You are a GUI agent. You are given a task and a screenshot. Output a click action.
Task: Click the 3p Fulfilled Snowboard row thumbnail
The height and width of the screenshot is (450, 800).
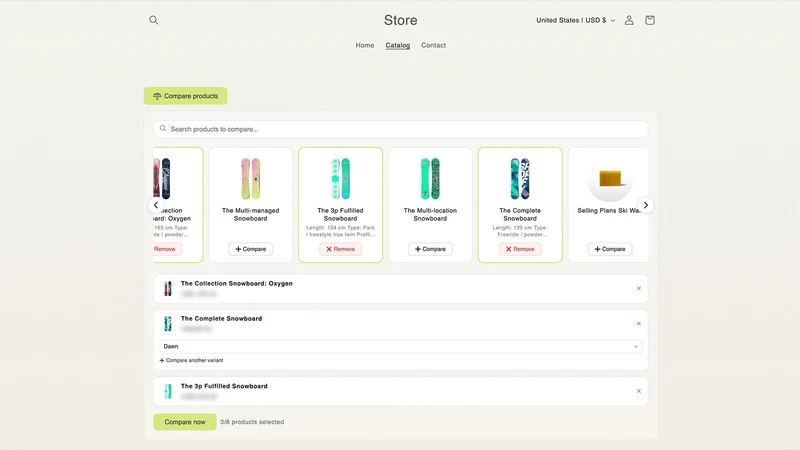click(x=167, y=391)
